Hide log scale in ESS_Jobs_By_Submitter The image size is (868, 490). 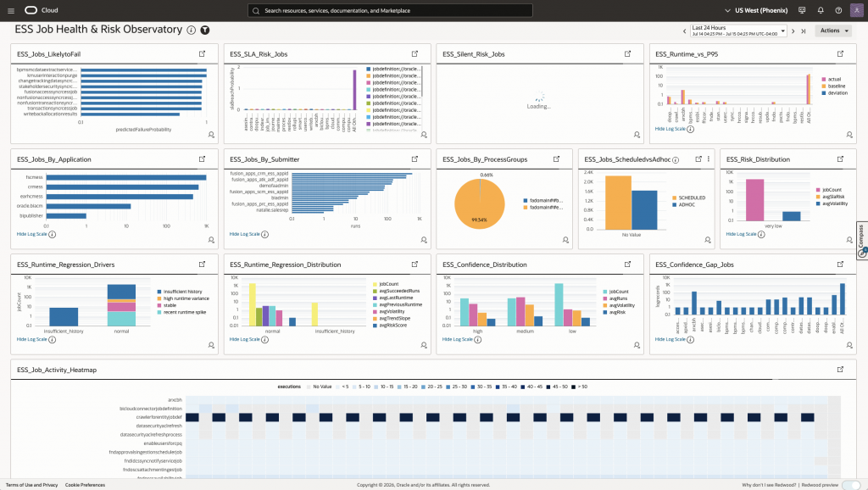coord(245,234)
